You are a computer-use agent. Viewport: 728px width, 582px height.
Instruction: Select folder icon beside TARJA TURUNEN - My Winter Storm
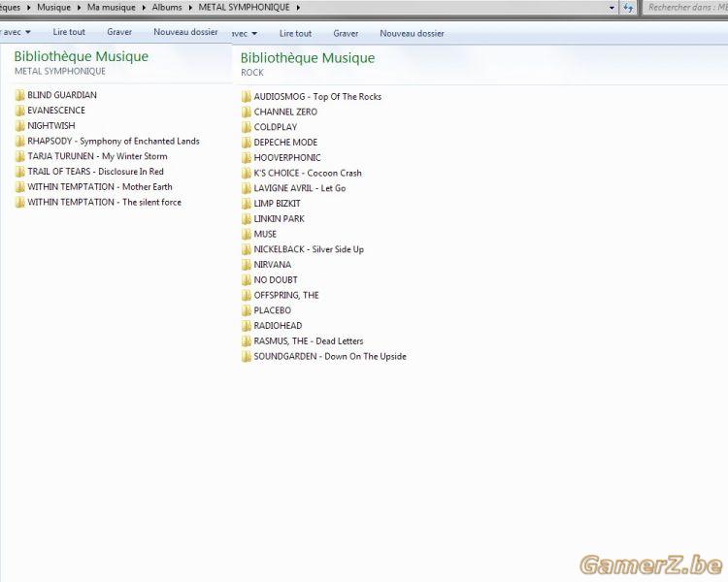coord(19,156)
